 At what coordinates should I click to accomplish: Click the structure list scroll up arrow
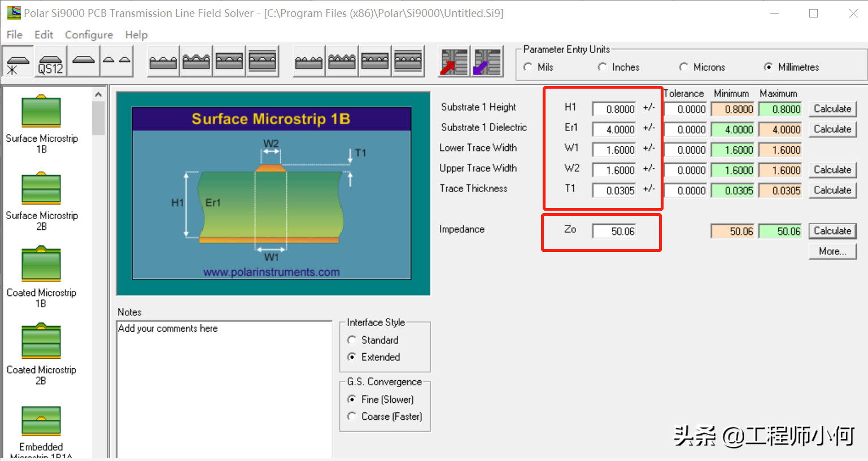click(98, 94)
